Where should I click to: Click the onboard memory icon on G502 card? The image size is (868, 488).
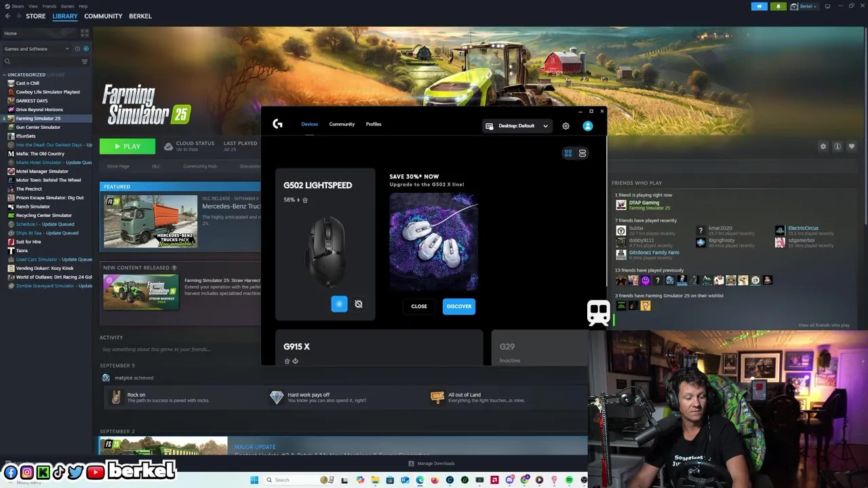point(358,304)
